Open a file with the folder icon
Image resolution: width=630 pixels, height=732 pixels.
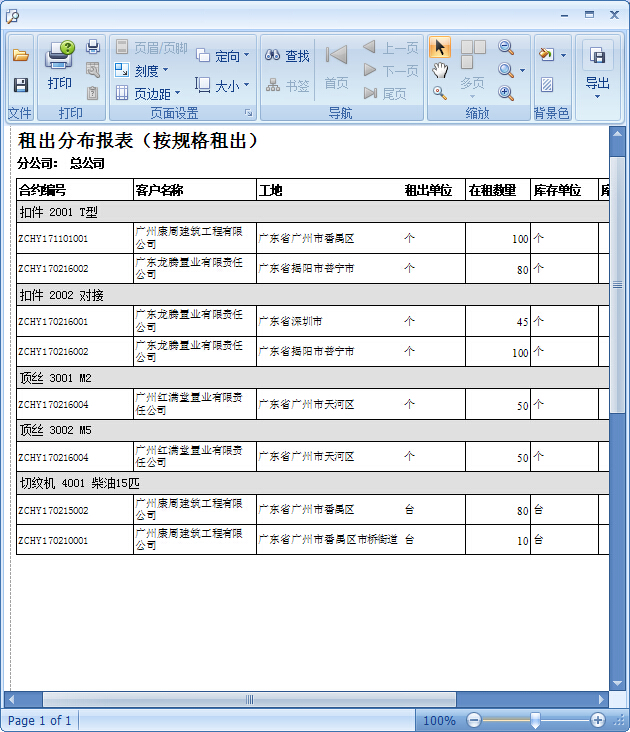[x=21, y=56]
